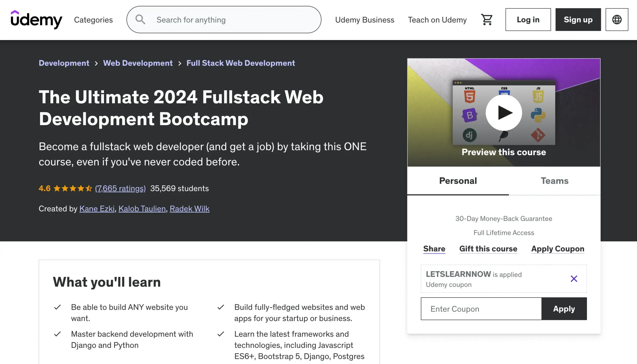Apply the entered coupon code

564,309
